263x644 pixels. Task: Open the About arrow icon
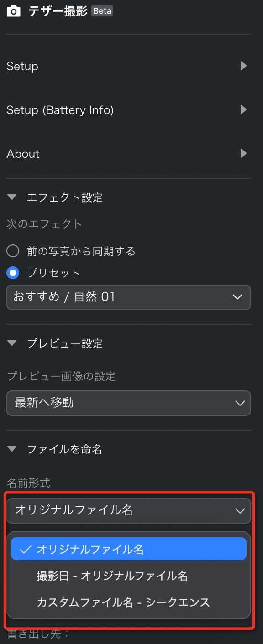[244, 153]
